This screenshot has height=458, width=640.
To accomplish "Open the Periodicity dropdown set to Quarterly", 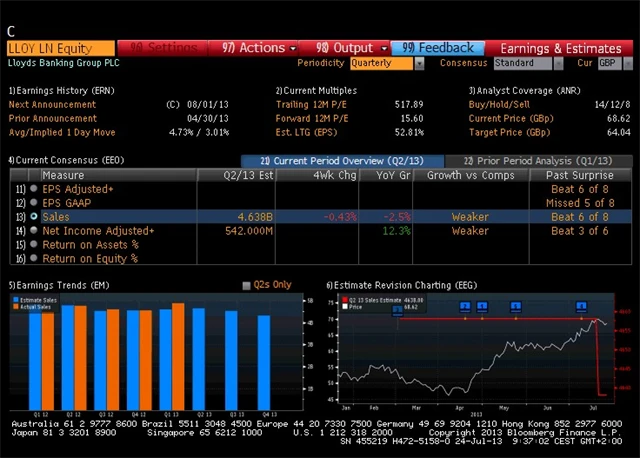I will click(x=386, y=63).
